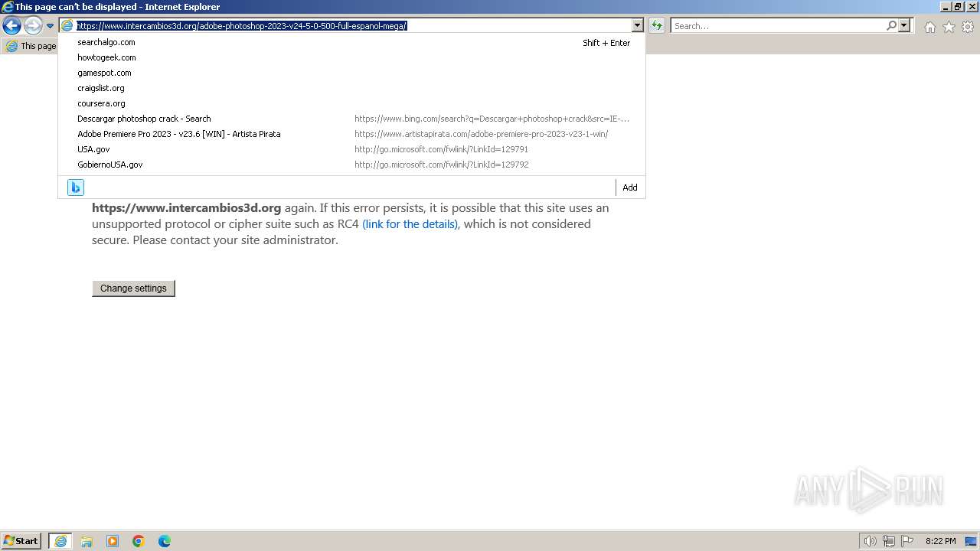This screenshot has width=980, height=551.
Task: Click the Action Center flag icon
Action: [907, 541]
